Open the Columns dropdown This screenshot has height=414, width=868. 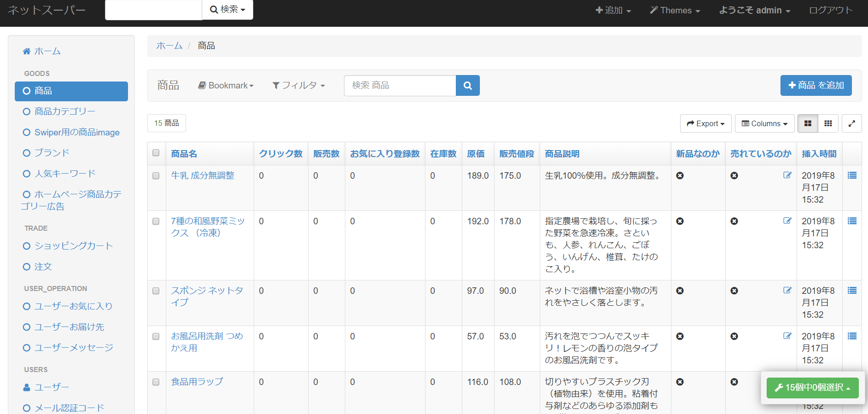click(x=764, y=123)
